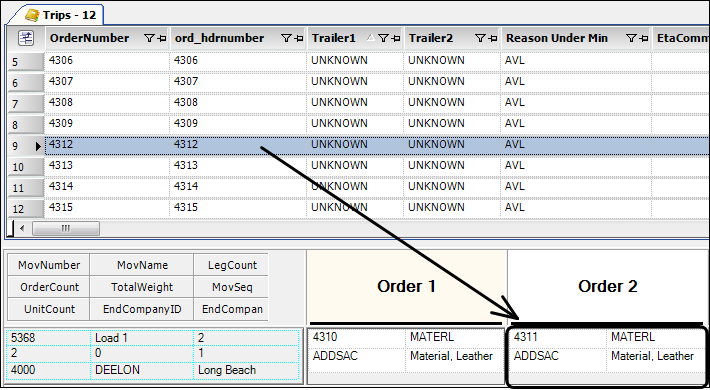Viewport: 710px width, 390px height.
Task: Click Trailer1 filter funnel icon
Action: point(383,39)
